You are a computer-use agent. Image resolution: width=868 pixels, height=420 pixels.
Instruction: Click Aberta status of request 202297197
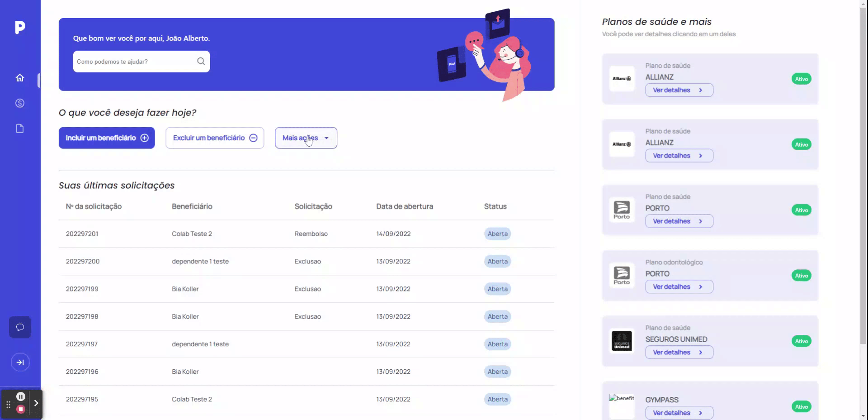coord(497,344)
